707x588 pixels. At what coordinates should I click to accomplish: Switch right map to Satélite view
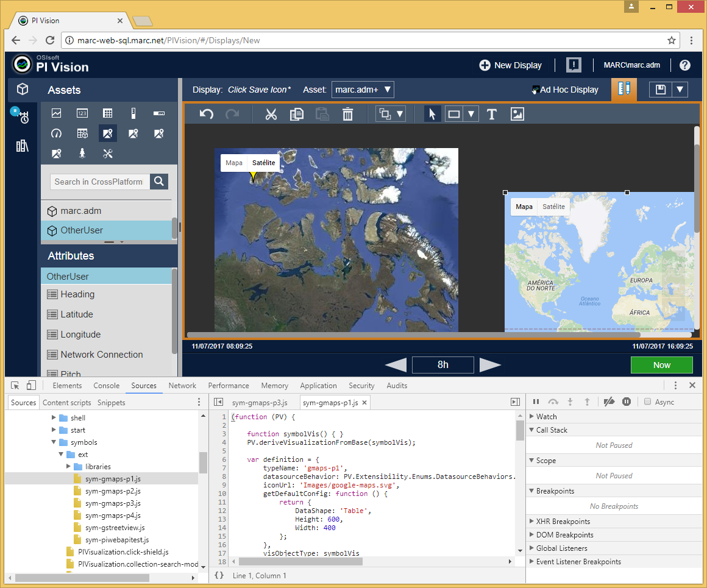coord(553,207)
